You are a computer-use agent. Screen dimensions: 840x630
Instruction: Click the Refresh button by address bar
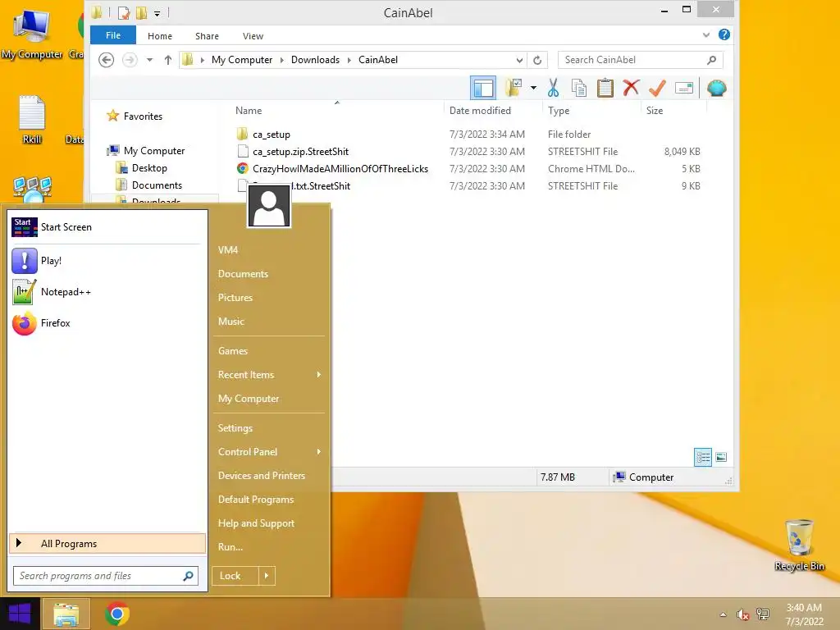pos(537,60)
